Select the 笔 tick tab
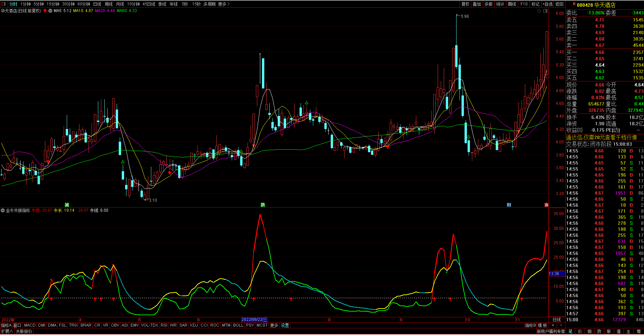644x335 pixels. coord(571,331)
